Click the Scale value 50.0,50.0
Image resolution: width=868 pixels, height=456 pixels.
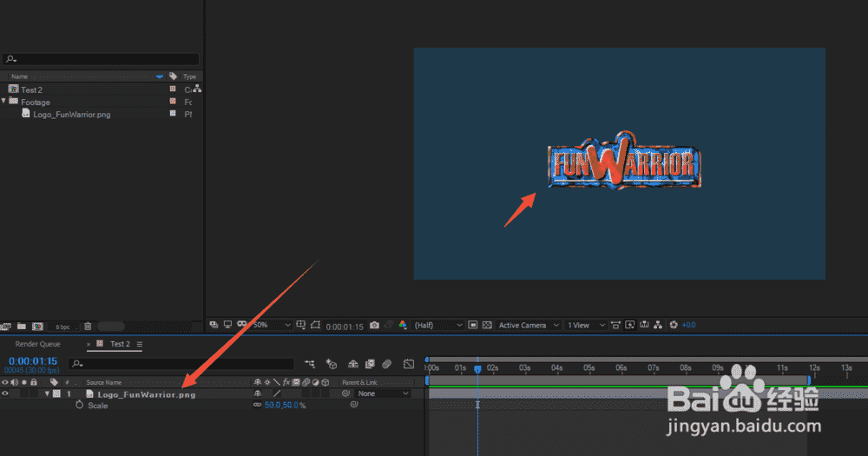(x=281, y=405)
